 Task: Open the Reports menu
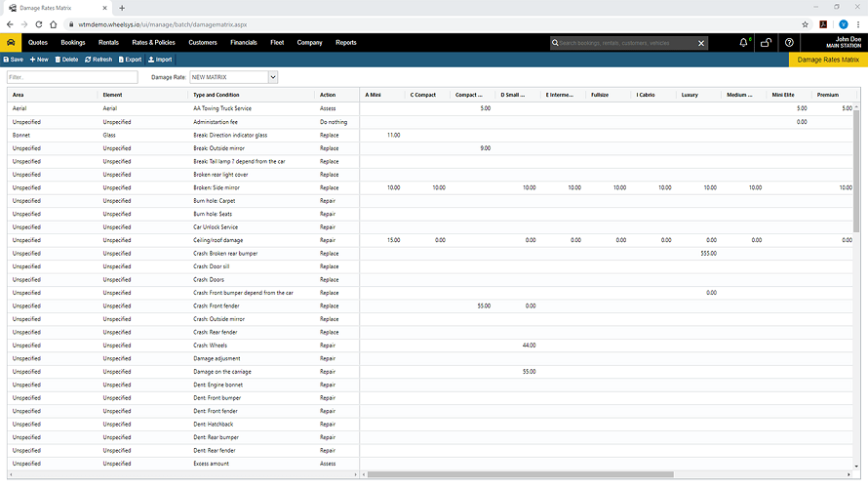(x=346, y=43)
